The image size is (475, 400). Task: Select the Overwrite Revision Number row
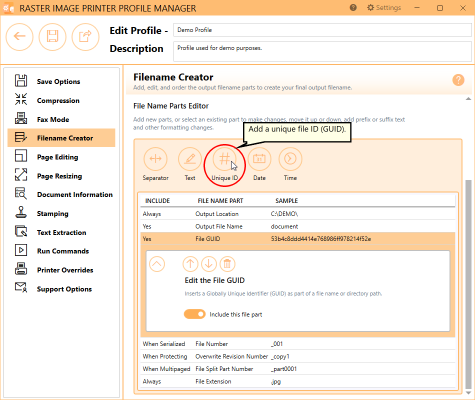(x=298, y=356)
